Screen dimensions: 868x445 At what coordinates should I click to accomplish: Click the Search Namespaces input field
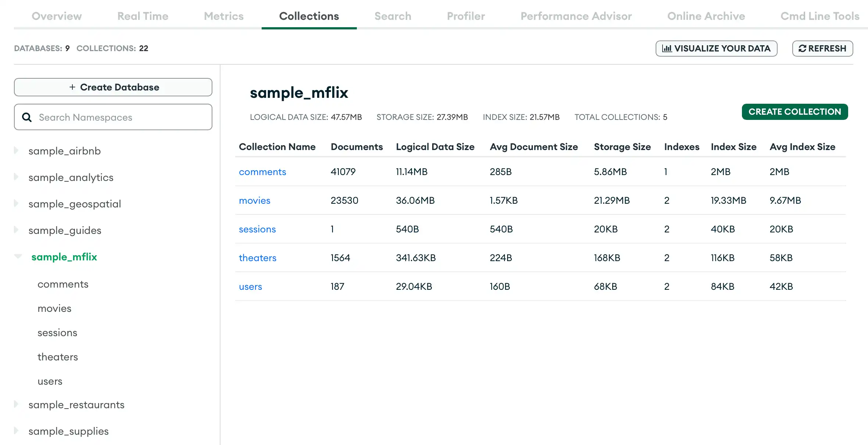113,117
